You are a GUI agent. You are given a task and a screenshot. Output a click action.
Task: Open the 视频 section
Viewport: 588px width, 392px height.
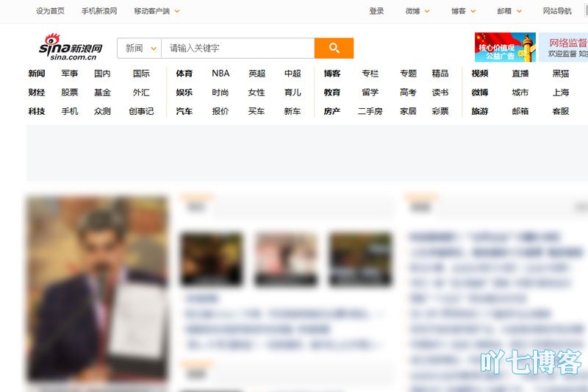(x=480, y=74)
